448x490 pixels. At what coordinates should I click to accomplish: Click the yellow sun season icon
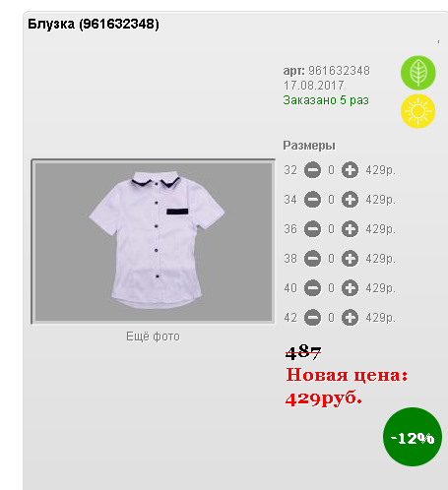point(418,111)
